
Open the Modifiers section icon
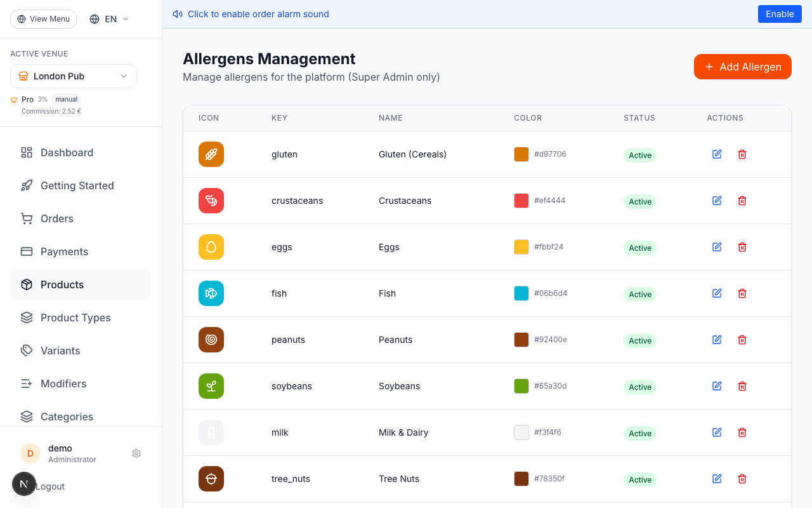tap(26, 384)
